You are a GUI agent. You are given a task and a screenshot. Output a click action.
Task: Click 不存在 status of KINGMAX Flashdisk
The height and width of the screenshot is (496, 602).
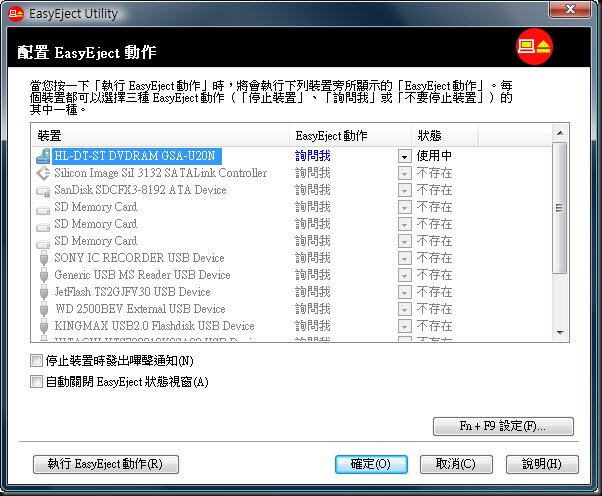(x=434, y=326)
